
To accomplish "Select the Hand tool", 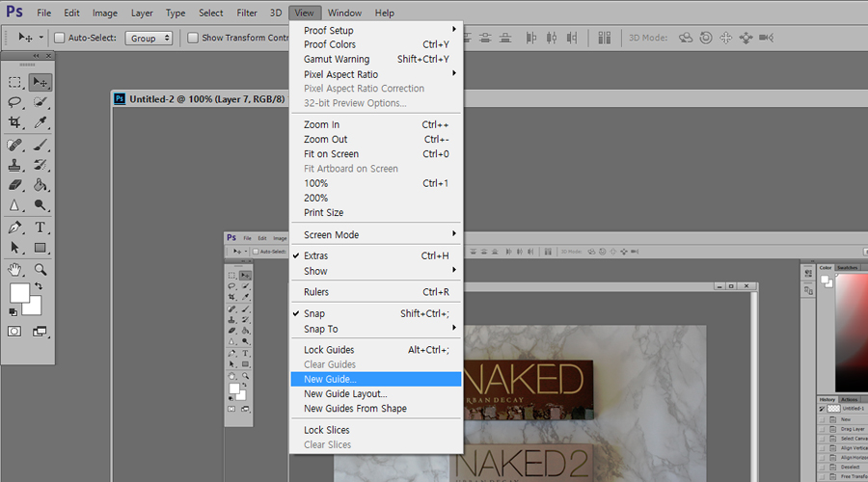I will coord(15,270).
